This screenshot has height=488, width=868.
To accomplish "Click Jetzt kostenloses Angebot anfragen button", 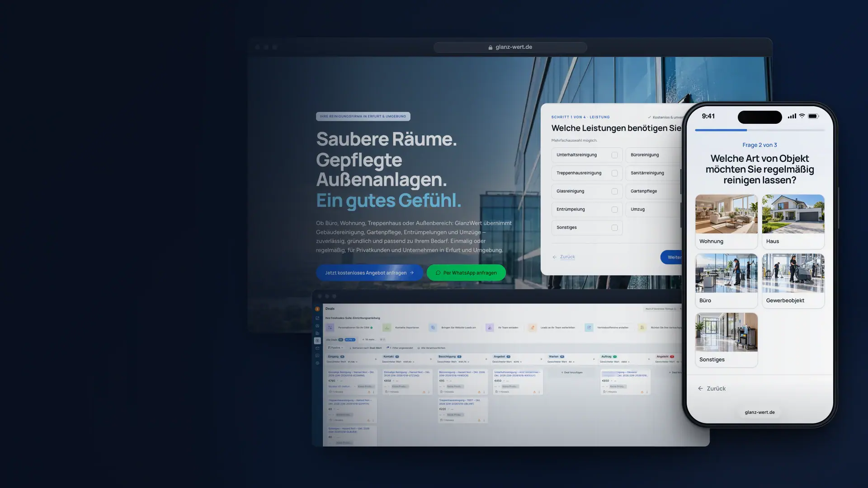I will point(369,272).
